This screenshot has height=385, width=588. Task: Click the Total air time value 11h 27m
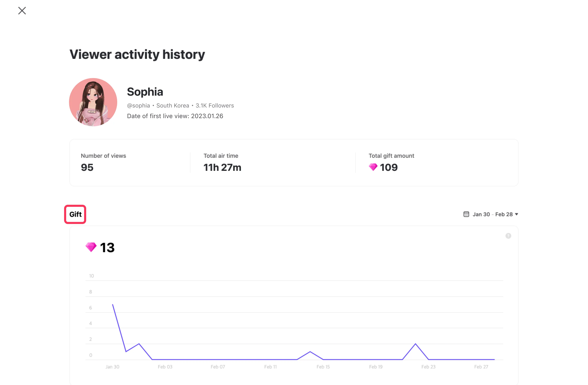[x=222, y=167]
